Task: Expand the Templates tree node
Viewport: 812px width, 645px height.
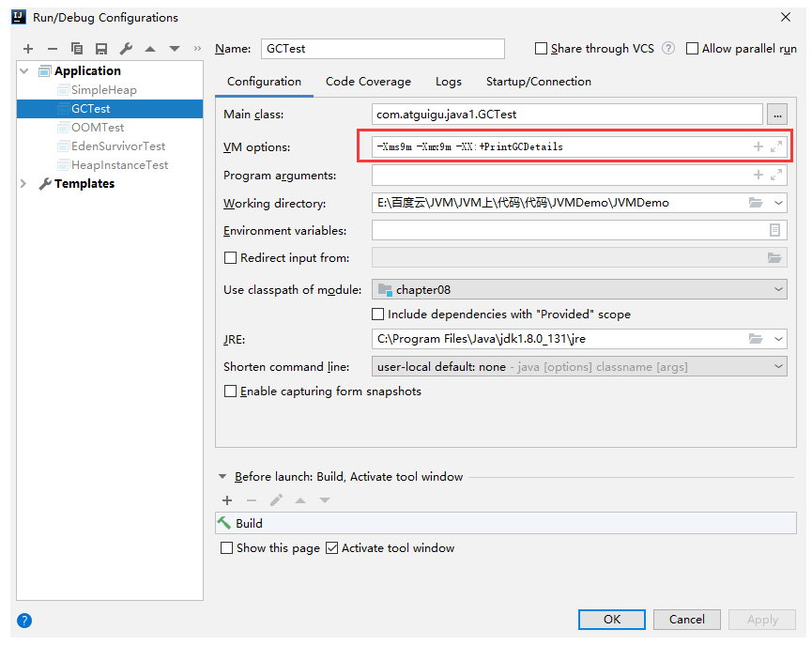Action: (x=23, y=183)
